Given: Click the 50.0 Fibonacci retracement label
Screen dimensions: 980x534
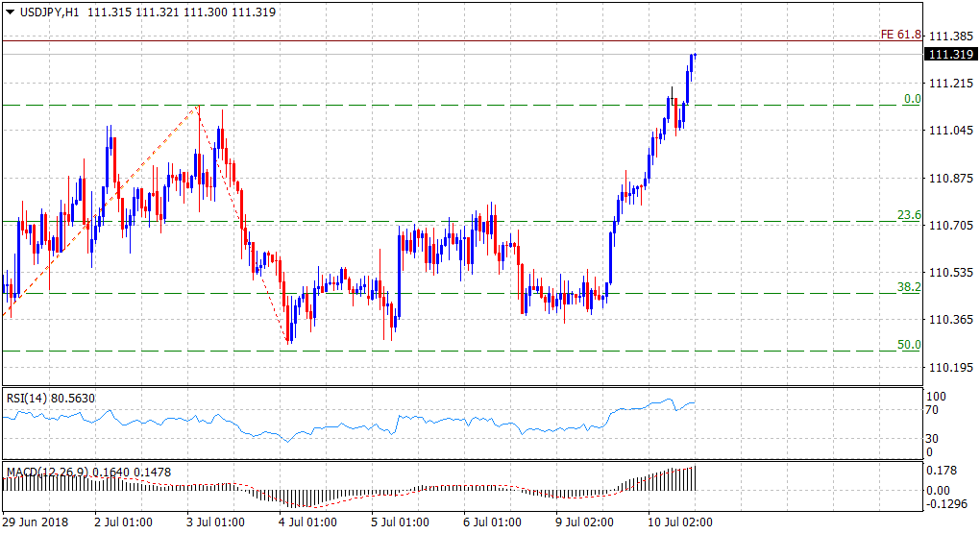Looking at the screenshot, I should [x=909, y=345].
